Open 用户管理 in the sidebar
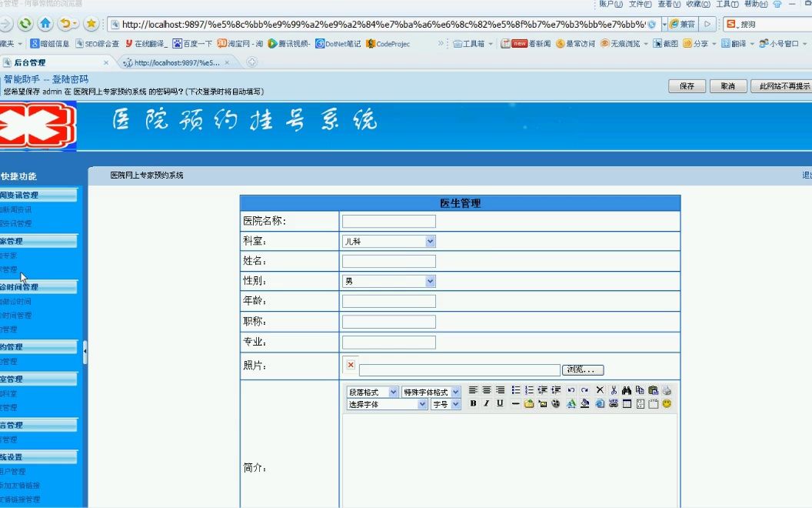Screen dimensions: 812x508 pos(12,471)
